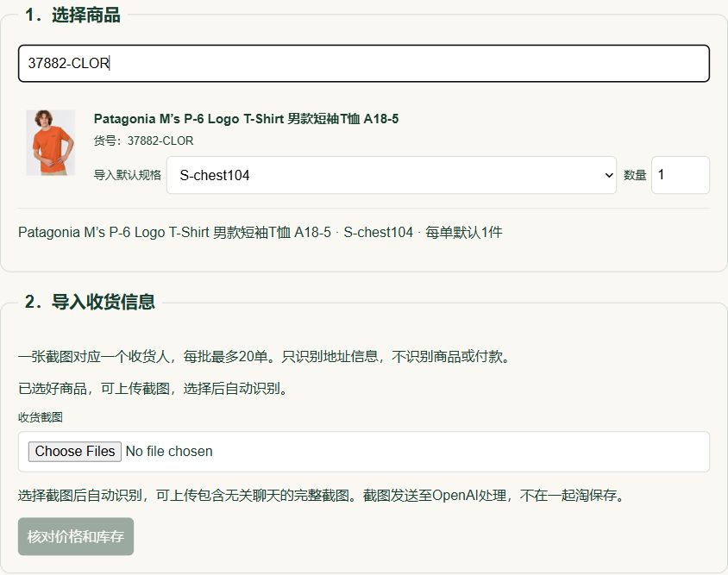Screen dimensions: 728x575
Task: Click the heading 1. 选择商品
Action: [73, 15]
